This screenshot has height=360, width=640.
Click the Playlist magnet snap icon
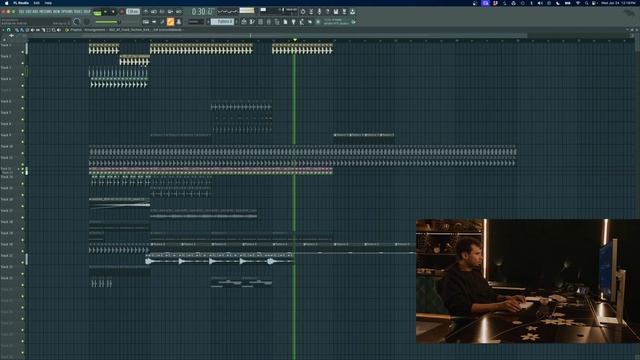[9, 30]
